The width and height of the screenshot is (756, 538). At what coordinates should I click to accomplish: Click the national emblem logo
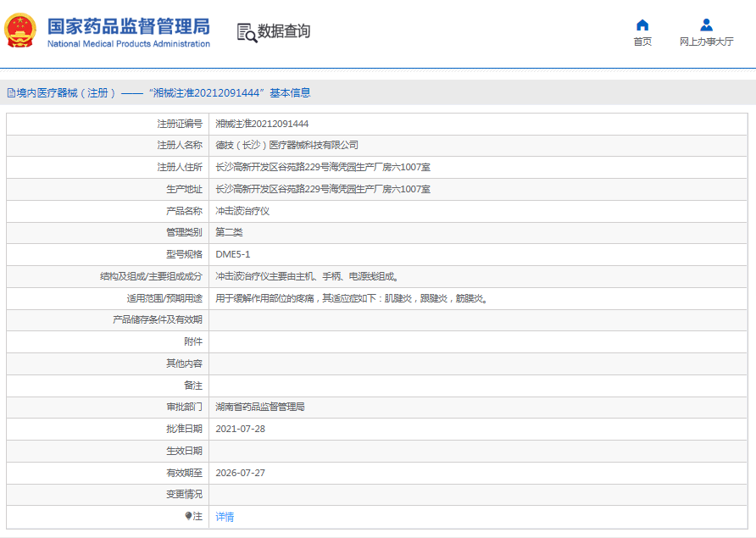point(20,31)
